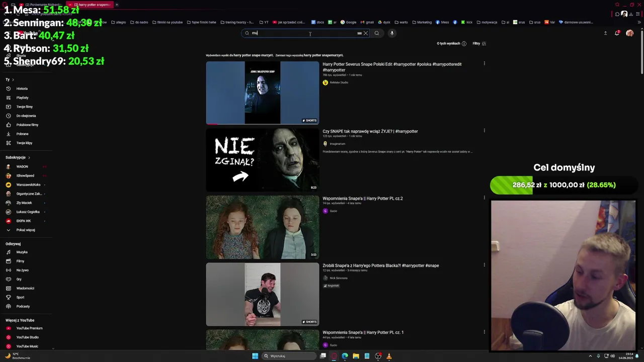Open File Explorer from taskbar
This screenshot has width=644, height=362.
[x=356, y=356]
